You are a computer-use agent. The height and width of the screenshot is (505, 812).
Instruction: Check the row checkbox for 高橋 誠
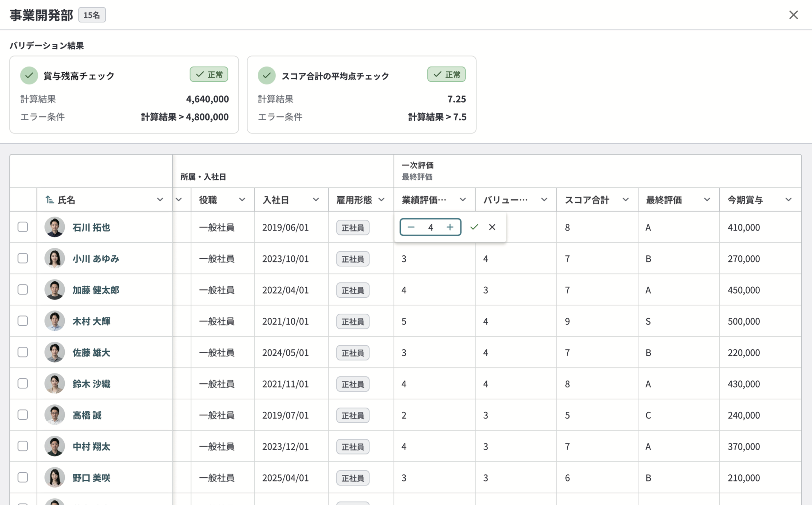click(23, 415)
